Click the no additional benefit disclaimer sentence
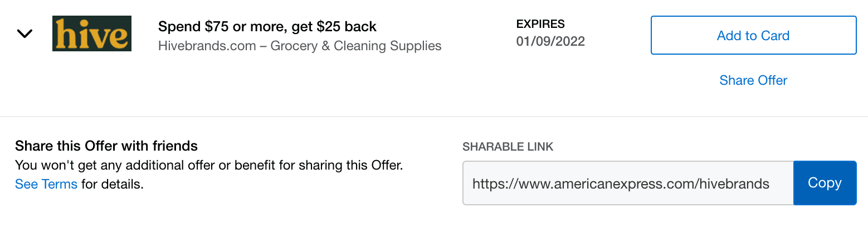The height and width of the screenshot is (241, 868). (x=208, y=165)
